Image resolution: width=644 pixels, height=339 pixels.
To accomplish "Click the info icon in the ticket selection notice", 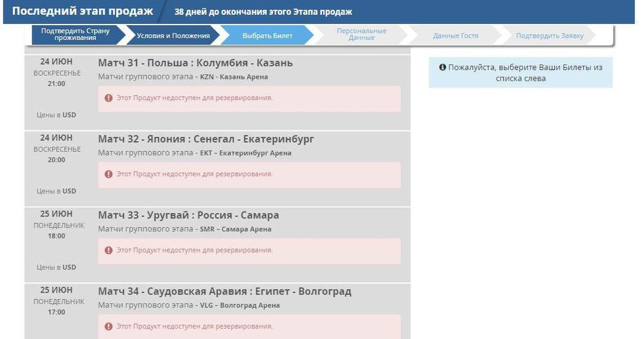I will (x=442, y=67).
